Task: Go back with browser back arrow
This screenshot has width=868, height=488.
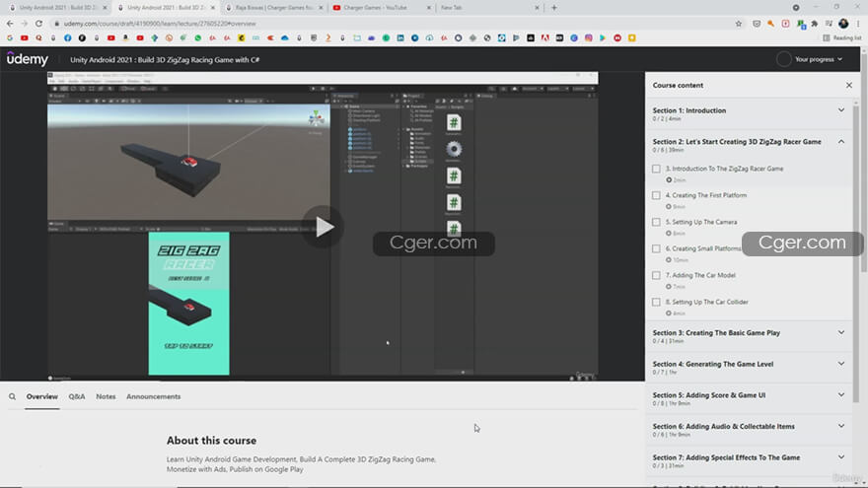Action: tap(10, 24)
